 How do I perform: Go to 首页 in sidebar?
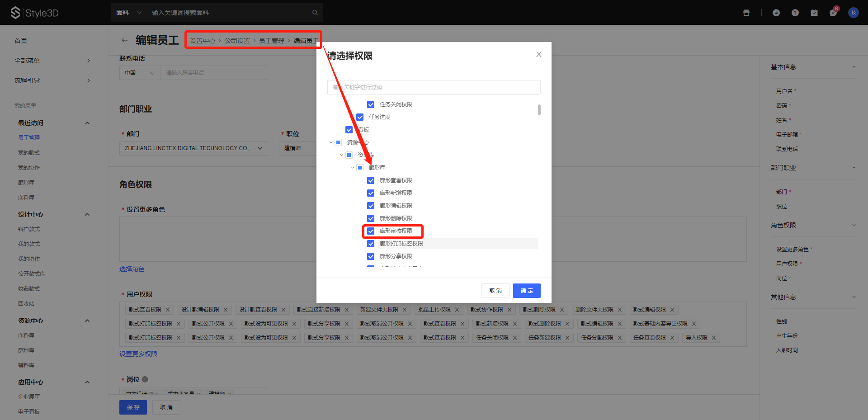pos(21,41)
